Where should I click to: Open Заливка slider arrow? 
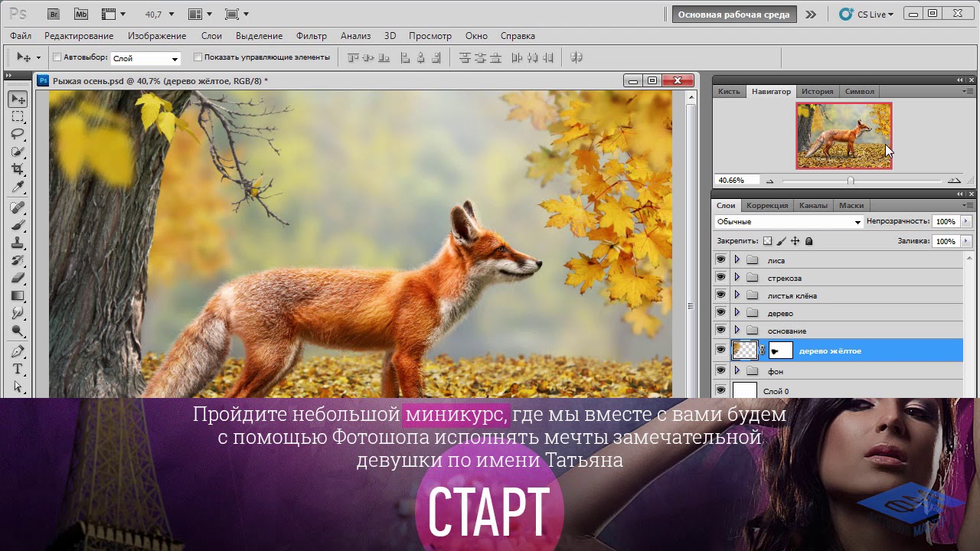pos(965,241)
